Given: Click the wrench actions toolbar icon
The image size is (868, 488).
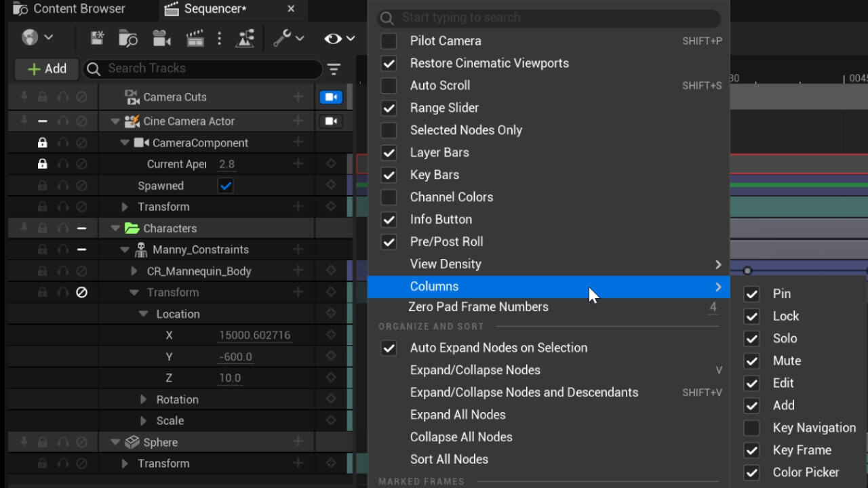Looking at the screenshot, I should [x=282, y=39].
